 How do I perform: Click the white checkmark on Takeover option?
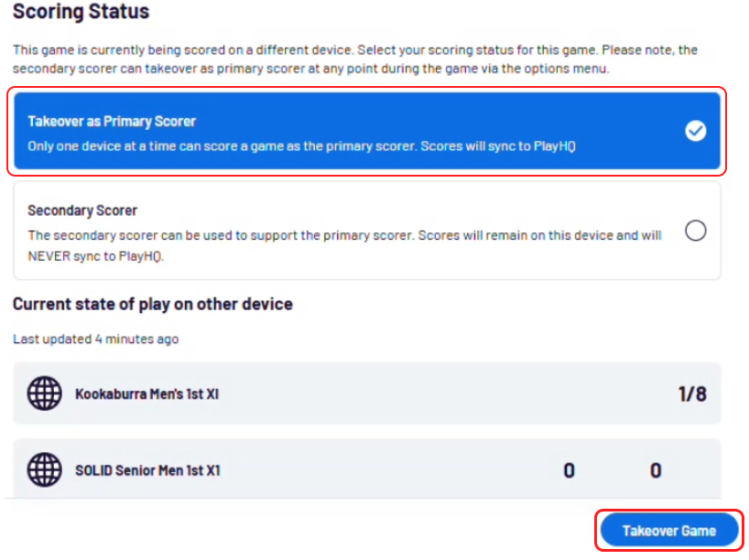point(696,131)
